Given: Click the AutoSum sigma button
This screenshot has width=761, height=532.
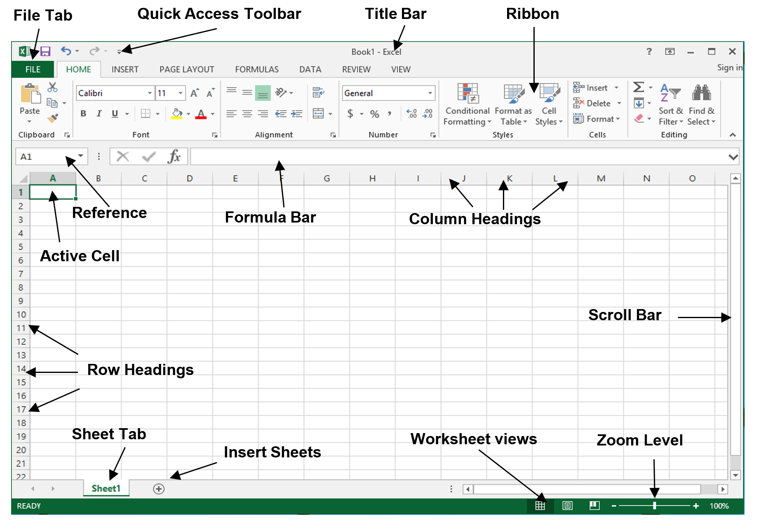Looking at the screenshot, I should 639,87.
